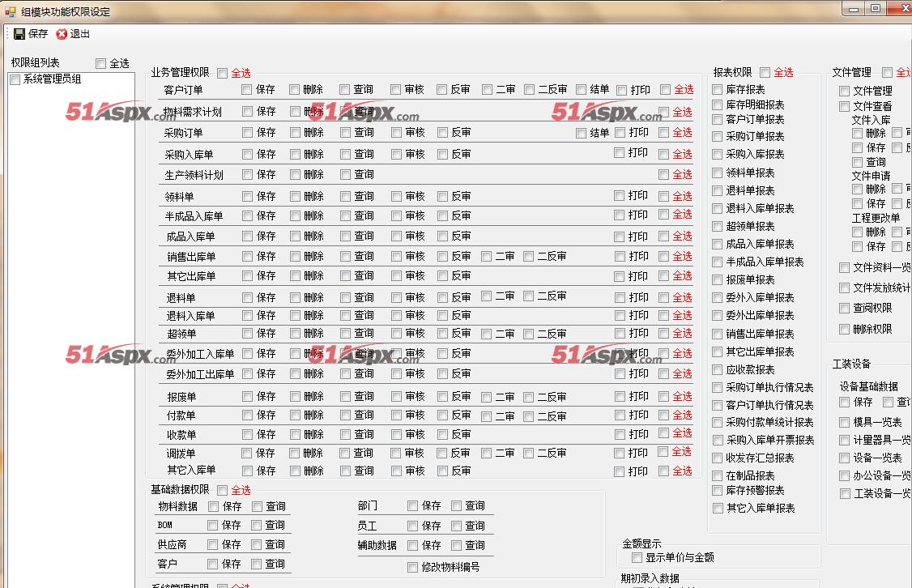
Task: Check the 销售出库单报表 report
Action: [717, 334]
